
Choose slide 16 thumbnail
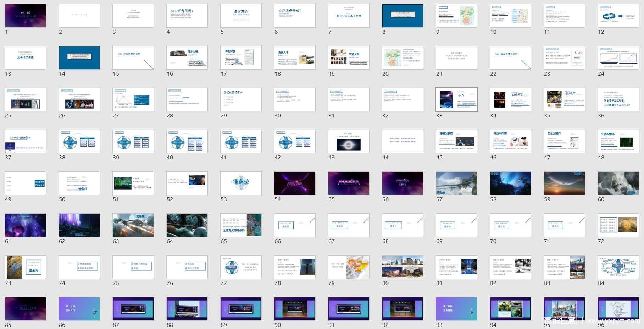[x=187, y=57]
